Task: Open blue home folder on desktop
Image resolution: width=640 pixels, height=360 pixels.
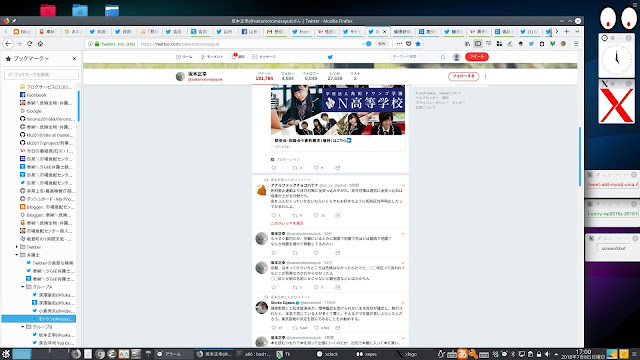Action: 80,10
